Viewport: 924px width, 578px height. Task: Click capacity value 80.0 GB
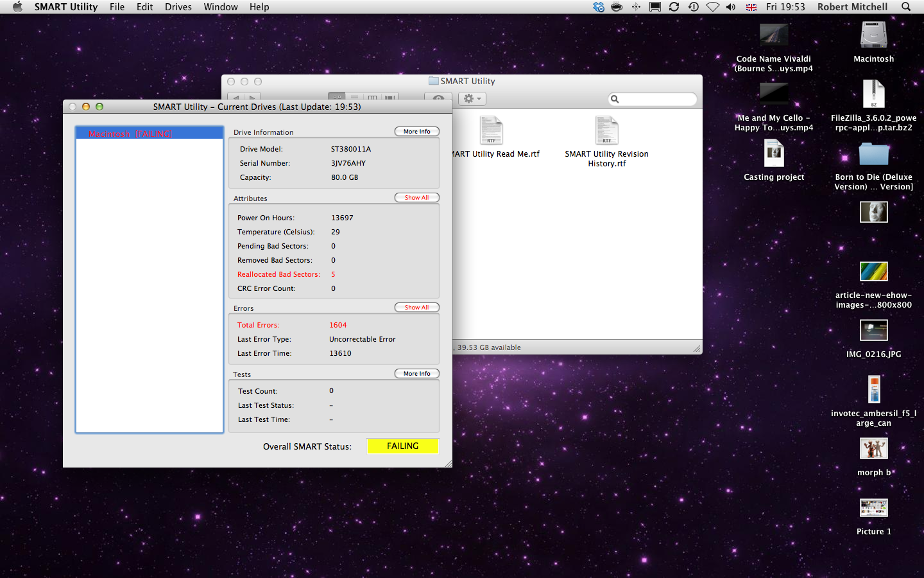pyautogui.click(x=345, y=177)
